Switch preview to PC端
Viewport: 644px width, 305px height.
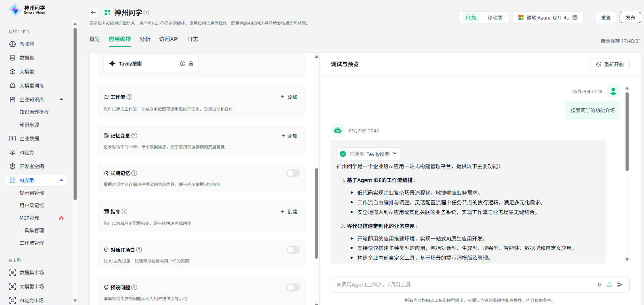point(471,17)
